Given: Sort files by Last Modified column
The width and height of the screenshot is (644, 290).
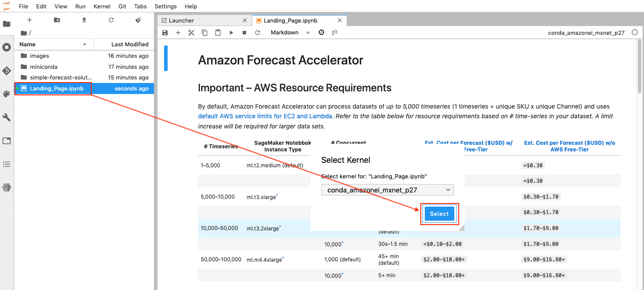Looking at the screenshot, I should (124, 44).
